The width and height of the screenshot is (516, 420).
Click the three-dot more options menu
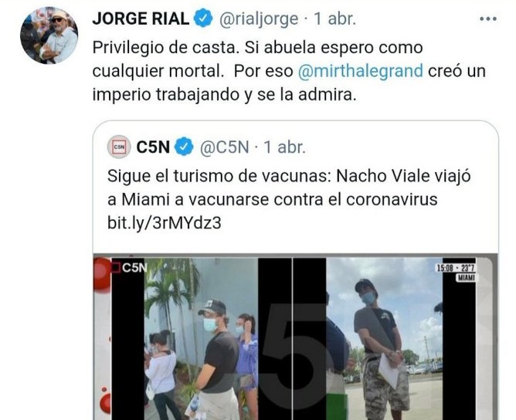pos(488,19)
